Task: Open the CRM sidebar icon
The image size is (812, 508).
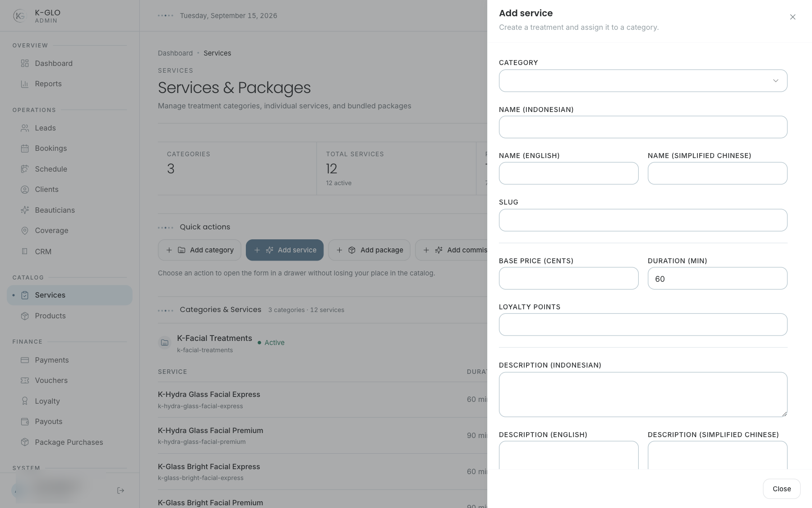Action: (25, 252)
